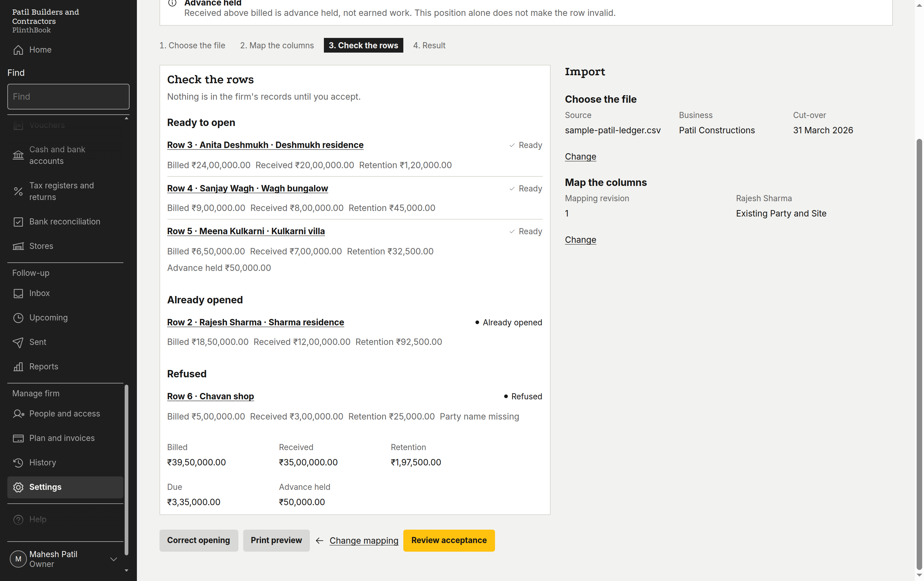This screenshot has height=581, width=924.
Task: Click the Upcoming clock icon
Action: click(x=18, y=318)
